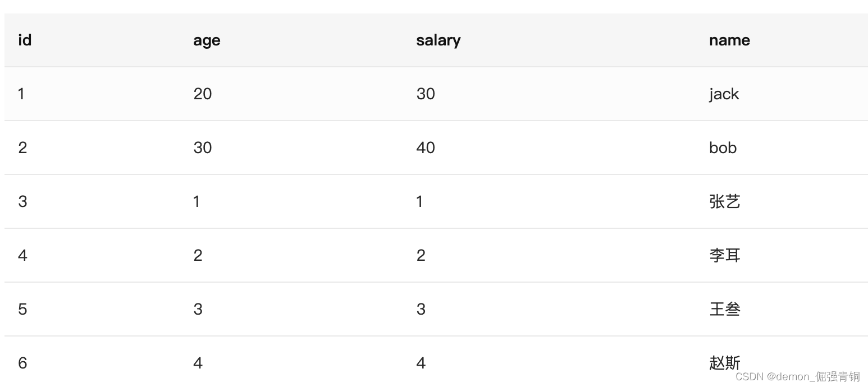Select the name cell 李耳
This screenshot has width=868, height=387.
725,255
